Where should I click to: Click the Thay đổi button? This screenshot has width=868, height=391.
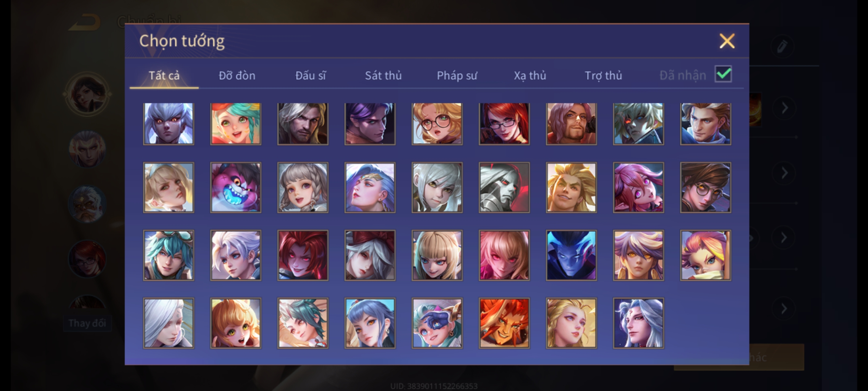[87, 323]
